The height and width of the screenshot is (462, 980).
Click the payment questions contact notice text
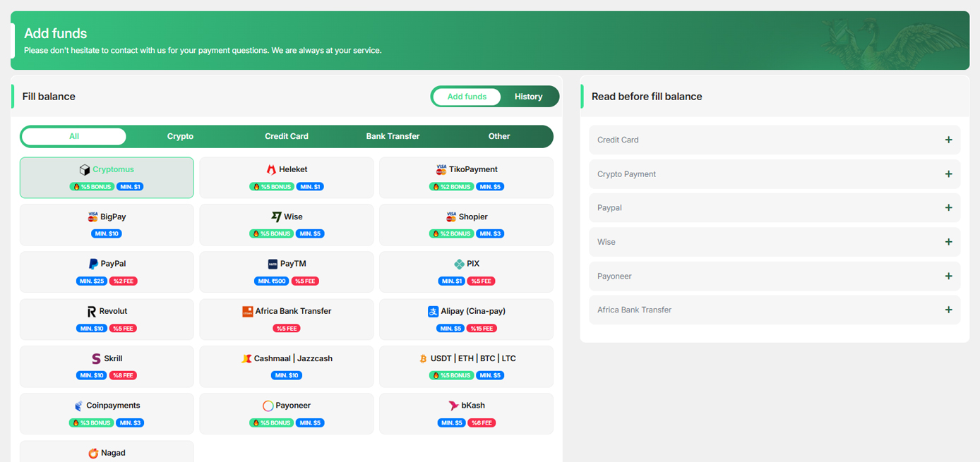(x=203, y=51)
